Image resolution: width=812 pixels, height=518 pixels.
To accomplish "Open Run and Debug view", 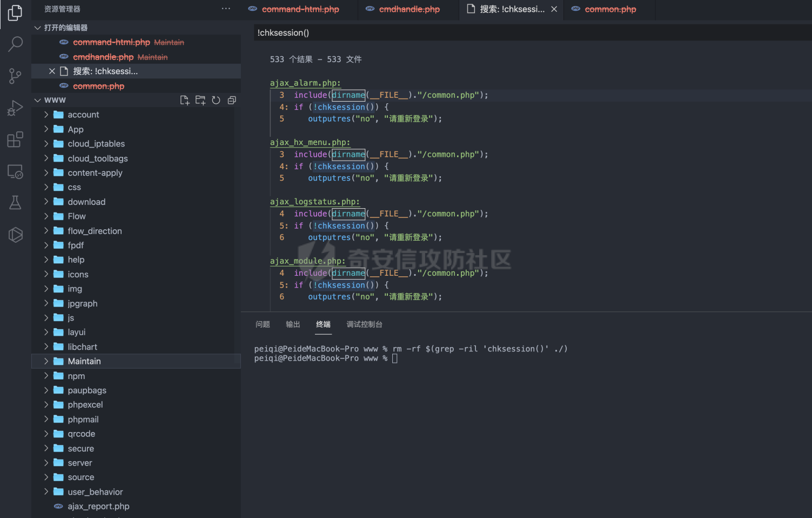I will pyautogui.click(x=15, y=108).
